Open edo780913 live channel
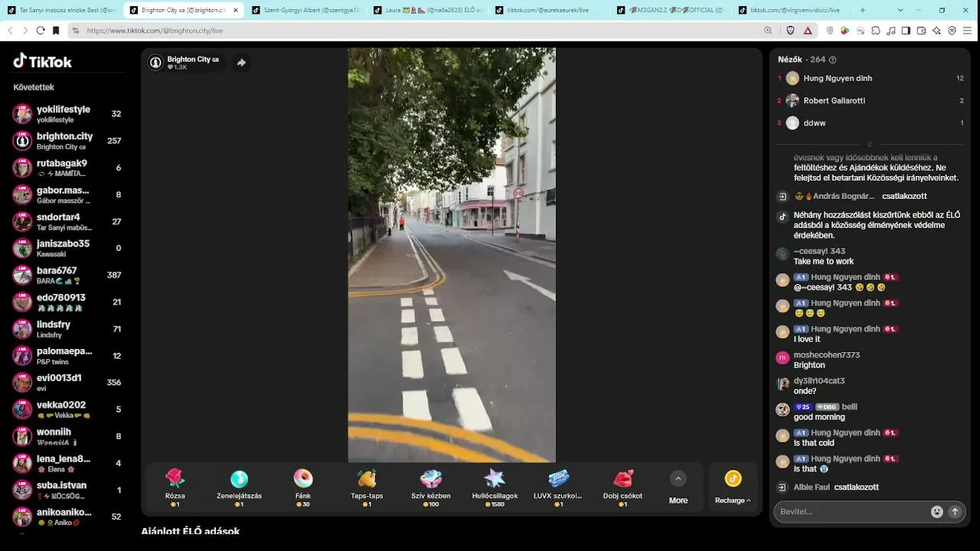The image size is (980, 551). point(68,302)
